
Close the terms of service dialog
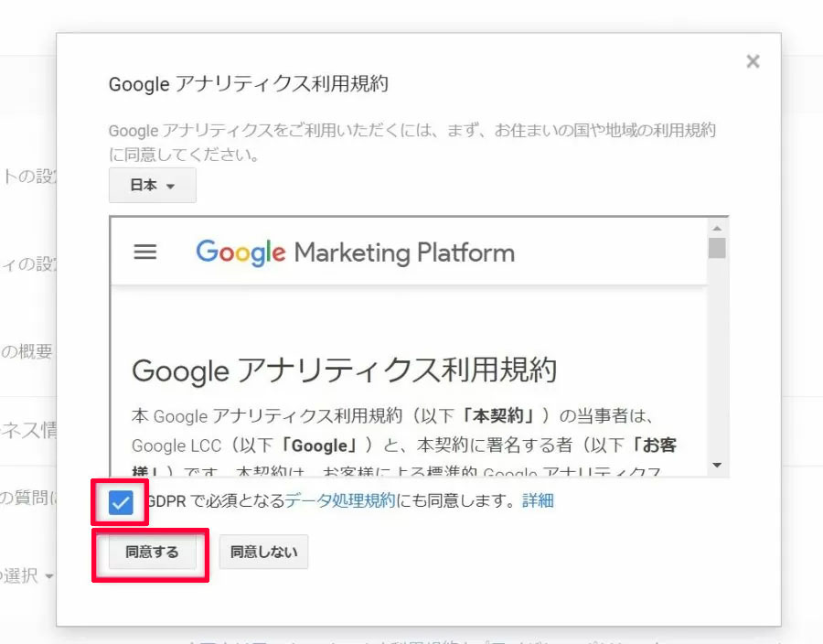(x=753, y=61)
